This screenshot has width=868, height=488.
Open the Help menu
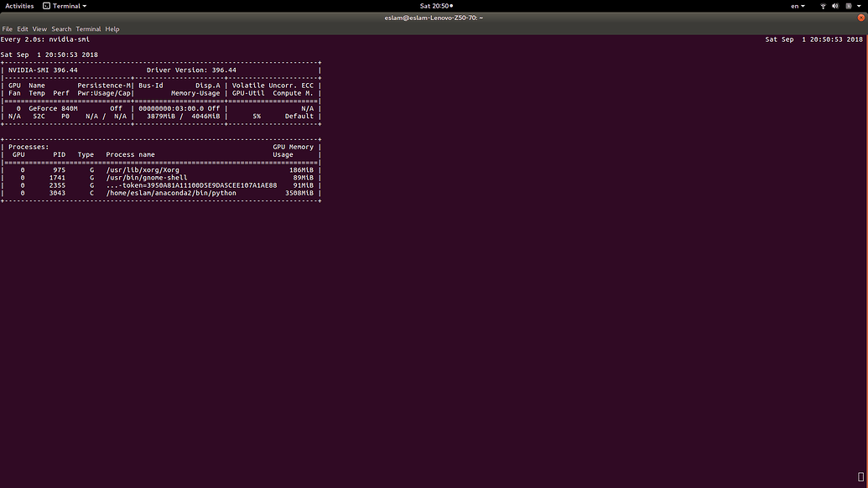tap(112, 29)
